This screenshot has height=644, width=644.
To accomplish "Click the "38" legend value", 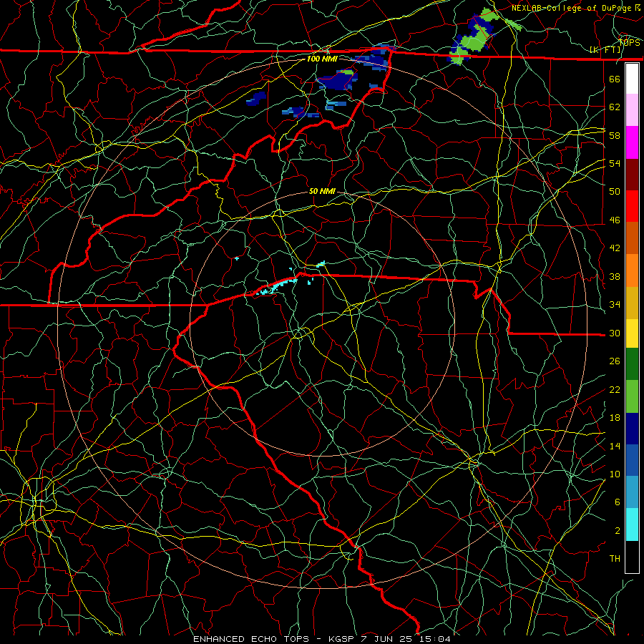I will pos(615,276).
